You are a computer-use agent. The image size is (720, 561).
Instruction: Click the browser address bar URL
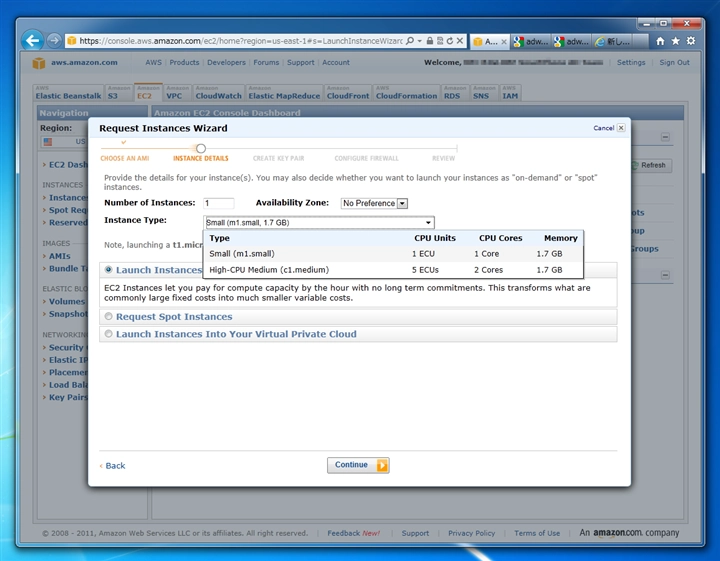pyautogui.click(x=241, y=41)
